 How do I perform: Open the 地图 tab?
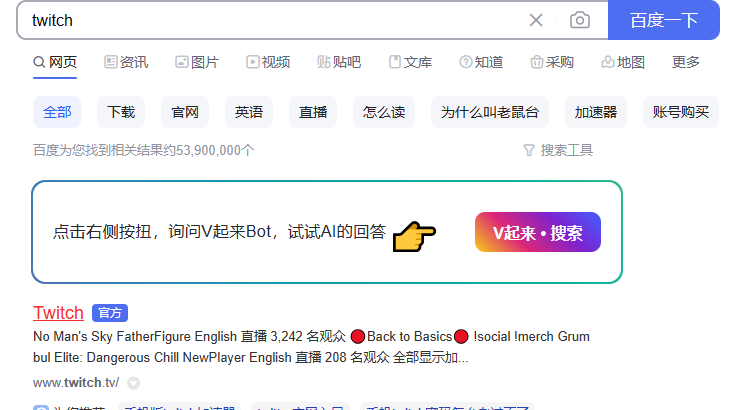pyautogui.click(x=623, y=62)
